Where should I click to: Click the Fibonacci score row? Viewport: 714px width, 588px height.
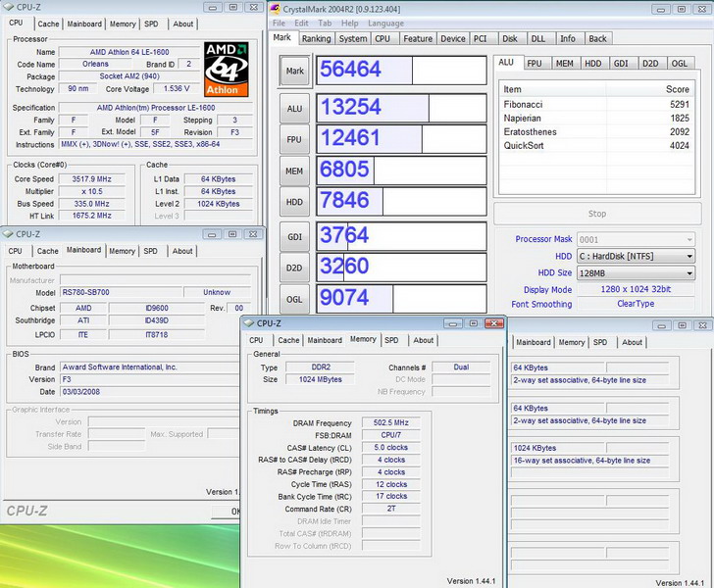[596, 104]
